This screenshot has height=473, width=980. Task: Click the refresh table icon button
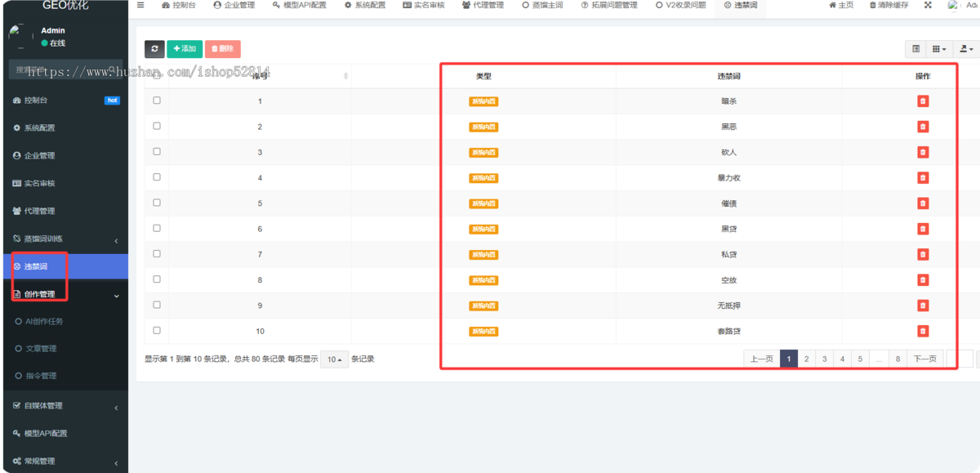click(x=154, y=49)
